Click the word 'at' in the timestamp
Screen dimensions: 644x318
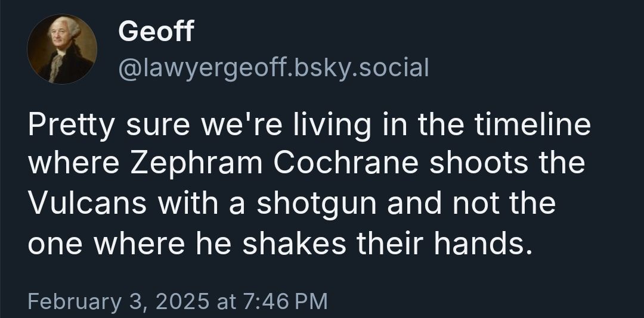pyautogui.click(x=227, y=301)
